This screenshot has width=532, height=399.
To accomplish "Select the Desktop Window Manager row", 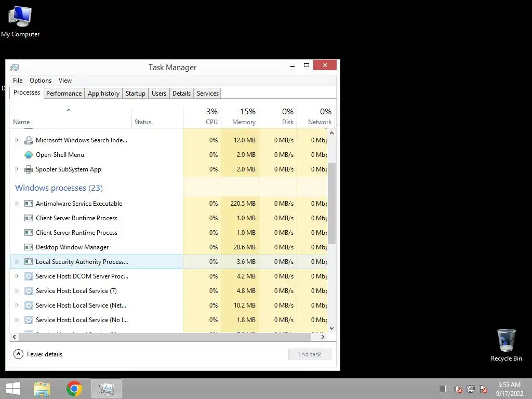I will tap(169, 247).
